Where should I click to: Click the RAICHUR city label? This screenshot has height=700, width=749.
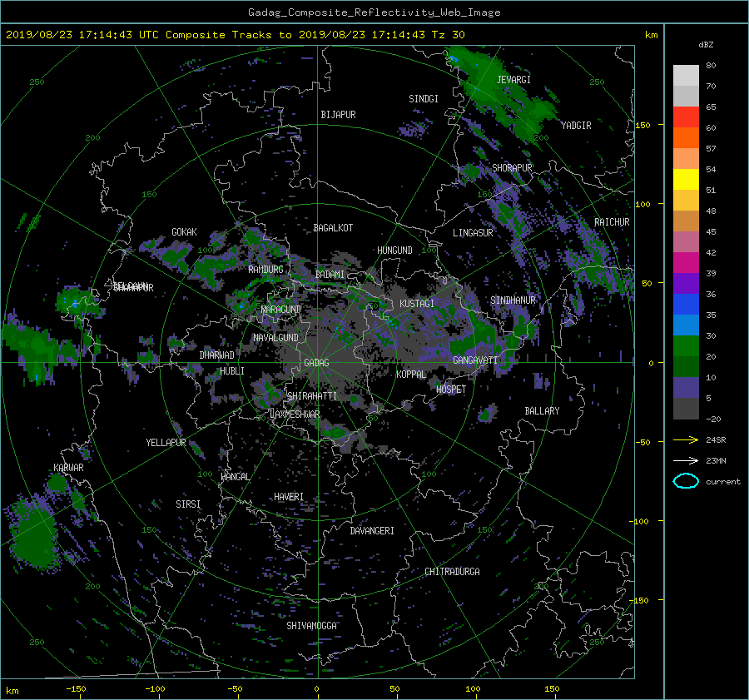coord(612,222)
